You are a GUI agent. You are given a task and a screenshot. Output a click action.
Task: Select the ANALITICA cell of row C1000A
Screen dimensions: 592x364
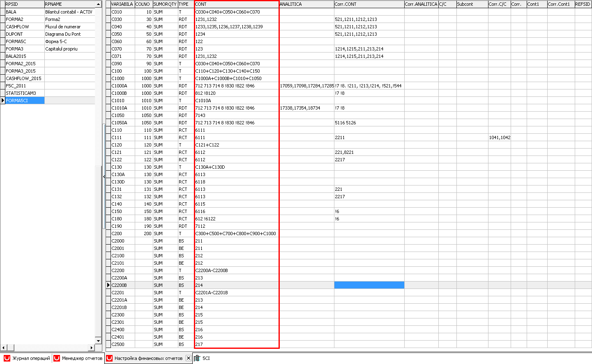point(306,86)
